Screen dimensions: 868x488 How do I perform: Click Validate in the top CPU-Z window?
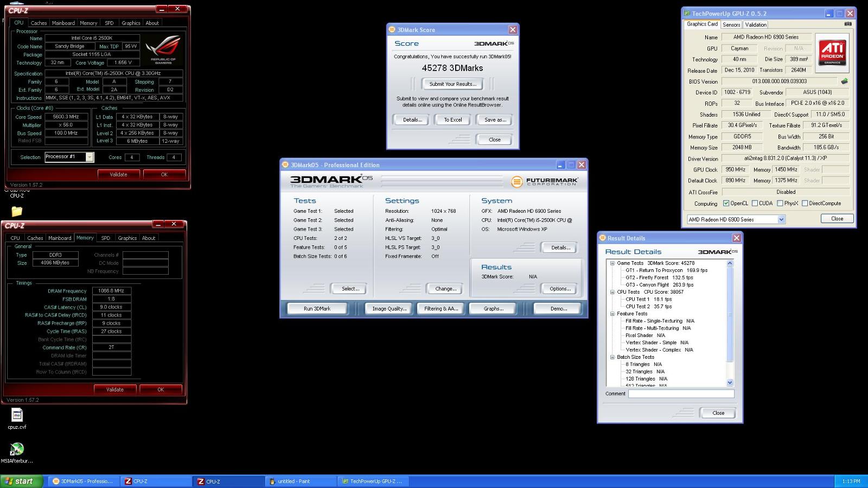(118, 174)
